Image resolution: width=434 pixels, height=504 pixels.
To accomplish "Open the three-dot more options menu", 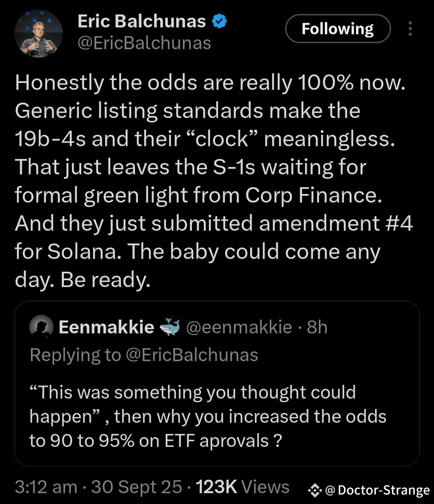I will (x=410, y=28).
